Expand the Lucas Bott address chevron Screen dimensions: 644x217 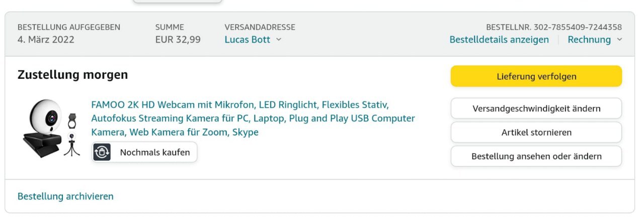(x=279, y=40)
